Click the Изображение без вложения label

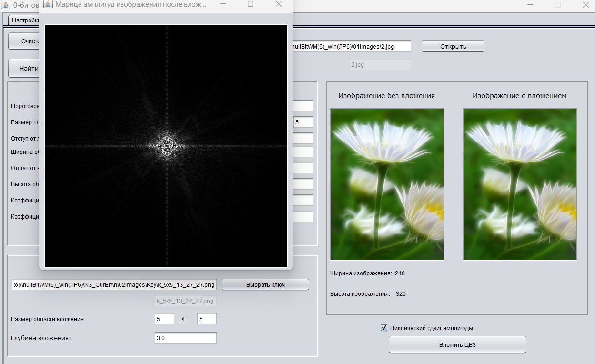(x=386, y=96)
